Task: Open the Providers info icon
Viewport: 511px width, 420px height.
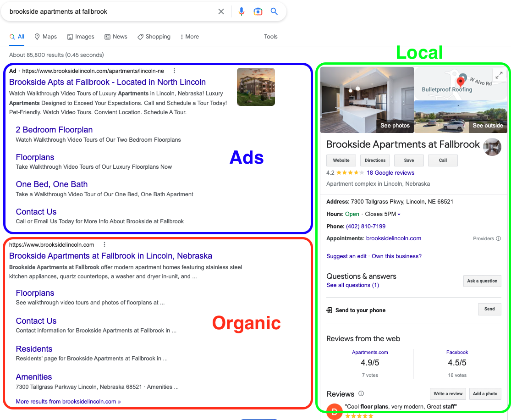Action: 498,238
